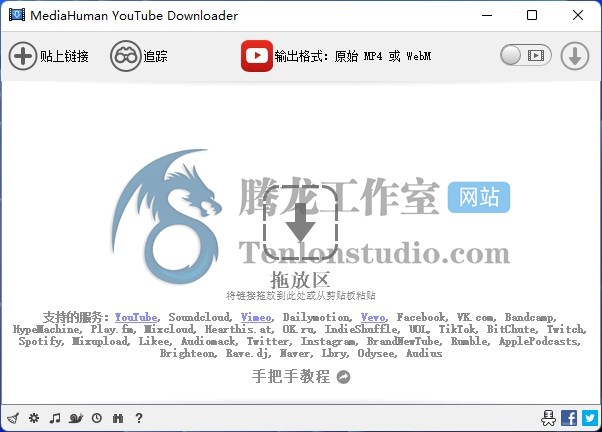This screenshot has height=432, width=602.
Task: Click the Start All downloads arrow button
Action: pyautogui.click(x=574, y=56)
